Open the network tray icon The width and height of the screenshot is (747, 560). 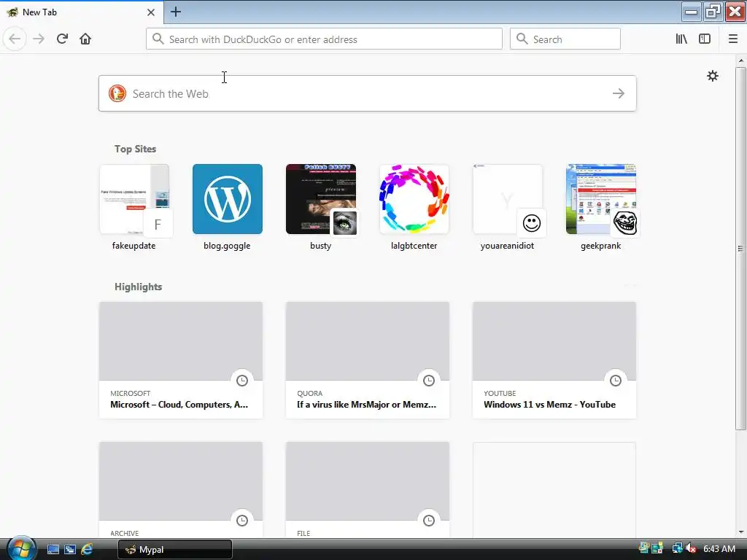pyautogui.click(x=677, y=548)
